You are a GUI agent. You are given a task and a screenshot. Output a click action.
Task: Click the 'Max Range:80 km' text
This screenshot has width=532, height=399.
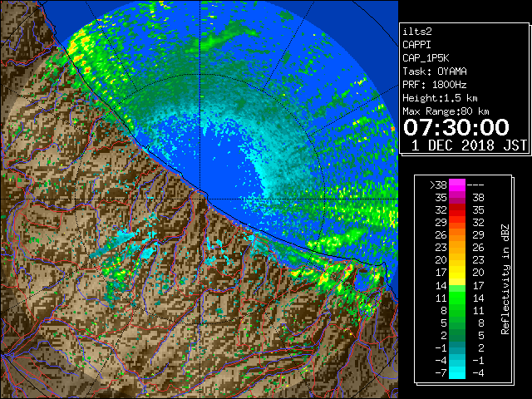(446, 111)
